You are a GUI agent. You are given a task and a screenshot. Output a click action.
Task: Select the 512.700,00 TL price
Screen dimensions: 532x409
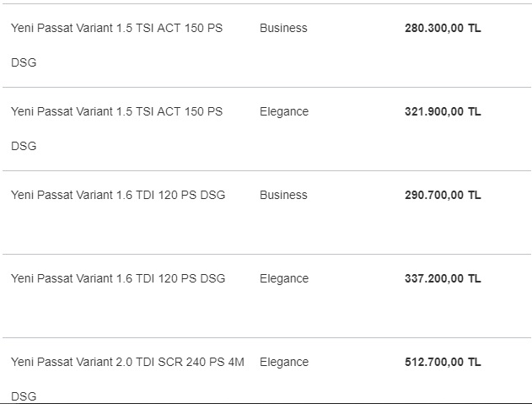coord(443,362)
